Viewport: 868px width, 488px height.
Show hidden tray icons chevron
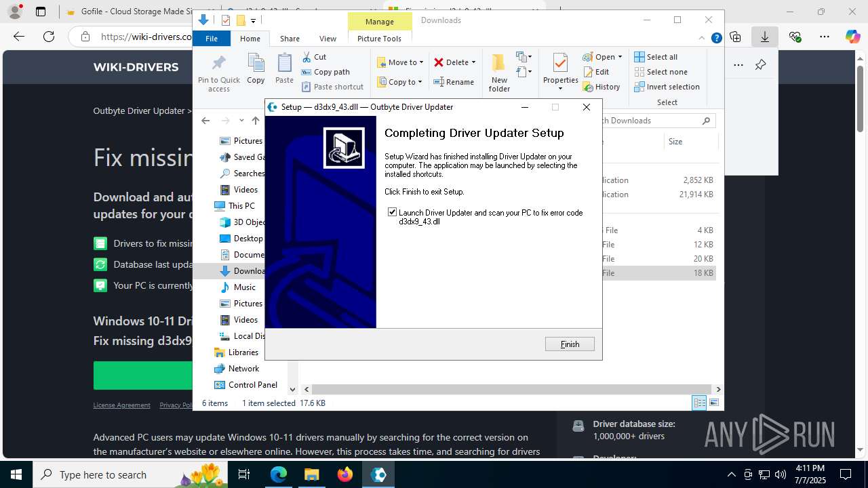(731, 474)
